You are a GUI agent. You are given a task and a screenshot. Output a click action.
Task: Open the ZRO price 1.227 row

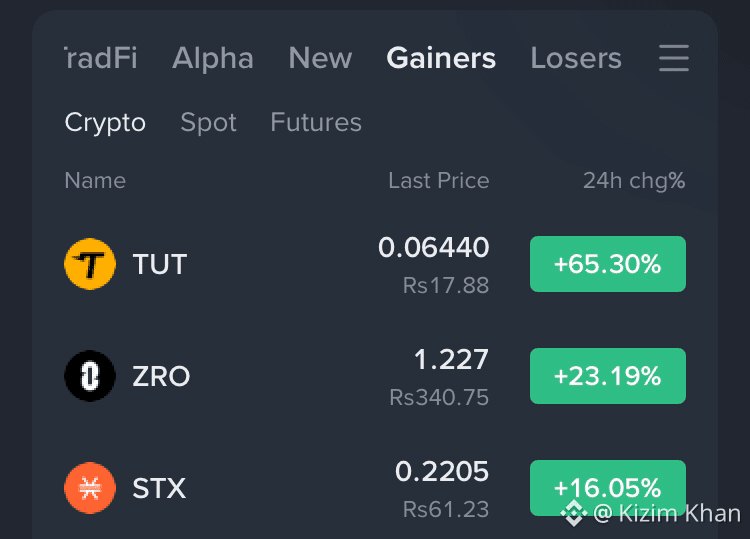375,376
